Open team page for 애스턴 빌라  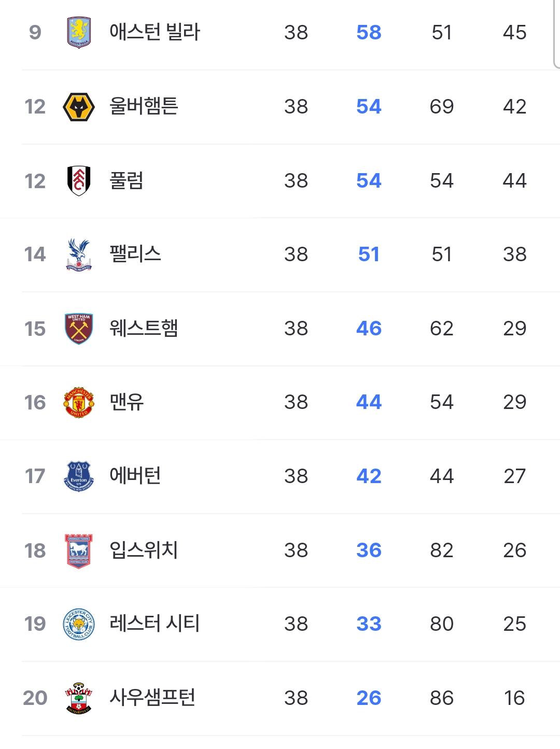click(x=155, y=32)
